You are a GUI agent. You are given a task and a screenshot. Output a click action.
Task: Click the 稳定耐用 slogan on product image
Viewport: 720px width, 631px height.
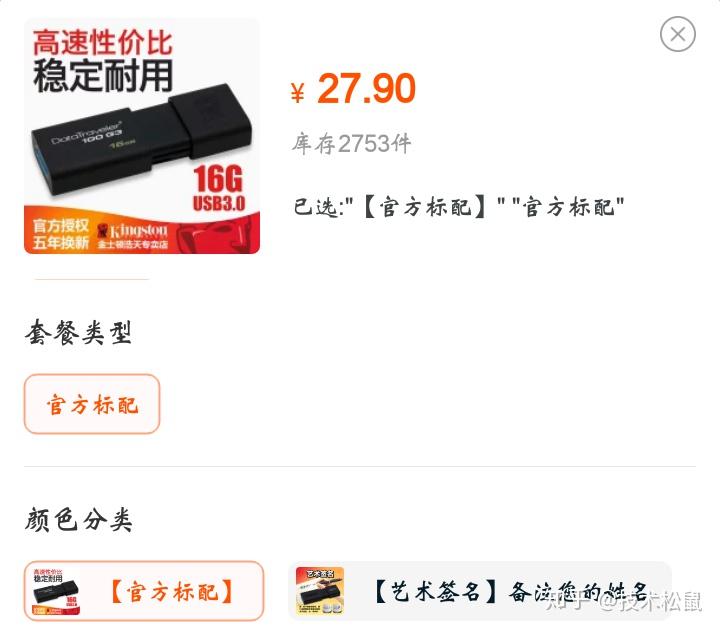103,75
